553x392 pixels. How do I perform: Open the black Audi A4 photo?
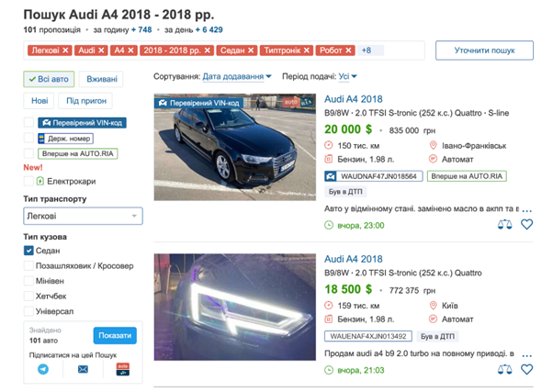(x=235, y=148)
